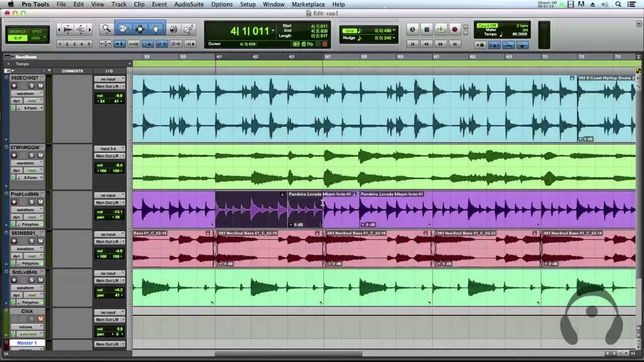Increase horizontal zoom right arrow
This screenshot has width=644, height=362.
pos(90,30)
